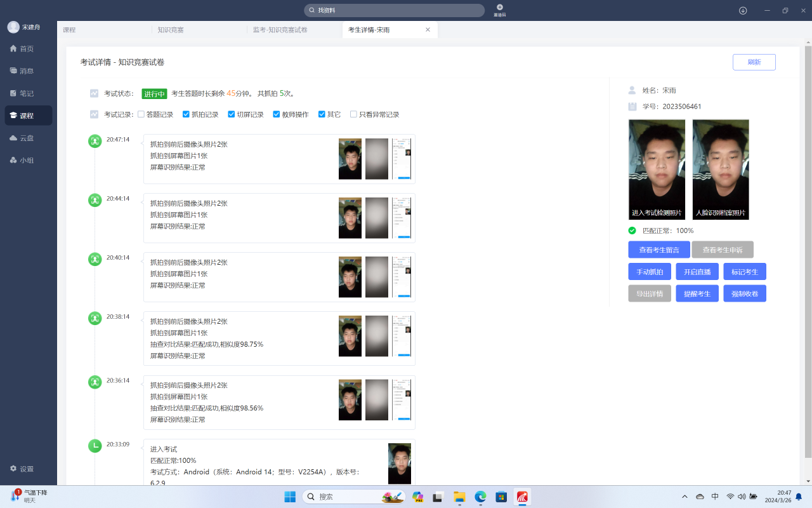
Task: Open the notification bell in system tray
Action: pos(799,497)
